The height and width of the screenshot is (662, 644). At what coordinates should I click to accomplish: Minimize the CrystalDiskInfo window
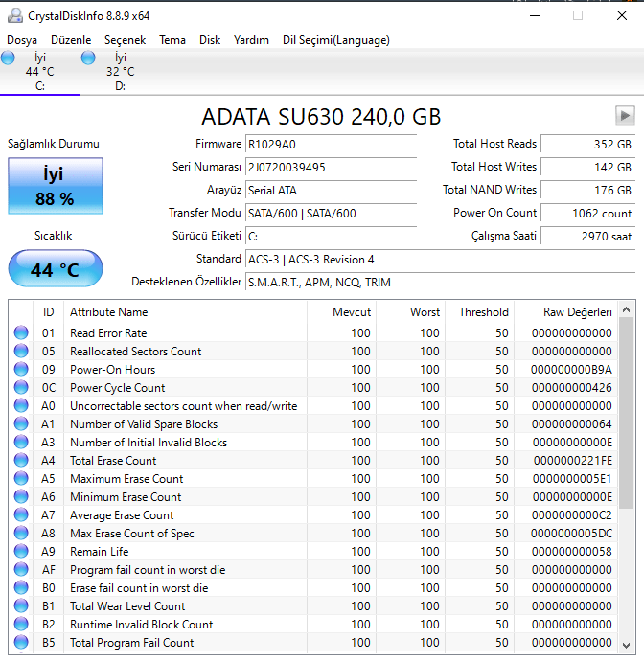[535, 15]
